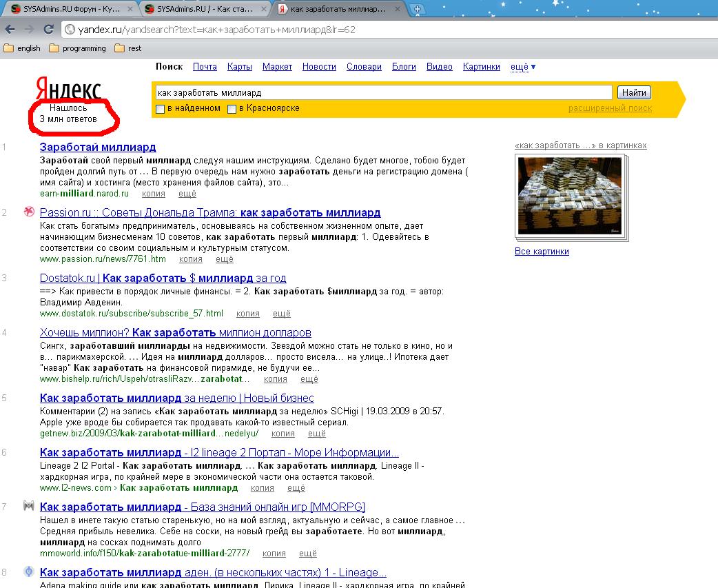Switch to first SYSAdmins.RU Форум tab
This screenshot has height=588, width=718.
[x=71, y=9]
